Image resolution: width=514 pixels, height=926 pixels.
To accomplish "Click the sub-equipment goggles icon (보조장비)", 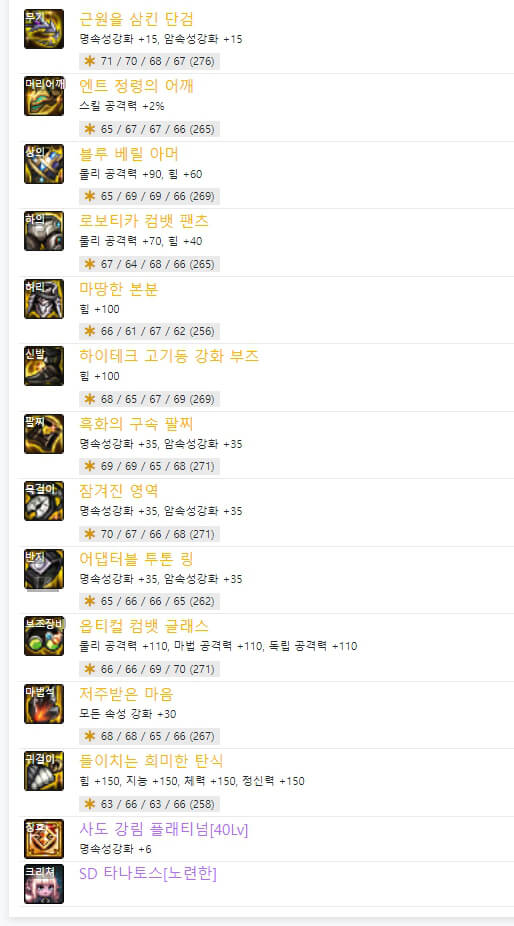I will click(44, 637).
